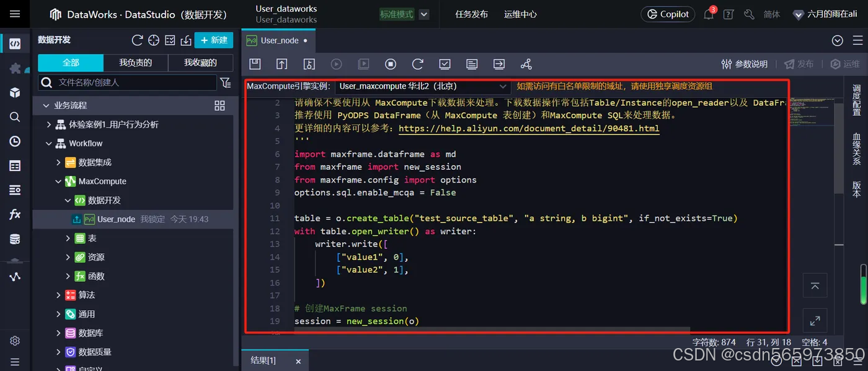Open the database icon in left sidebar
The image size is (868, 371).
pos(15,239)
